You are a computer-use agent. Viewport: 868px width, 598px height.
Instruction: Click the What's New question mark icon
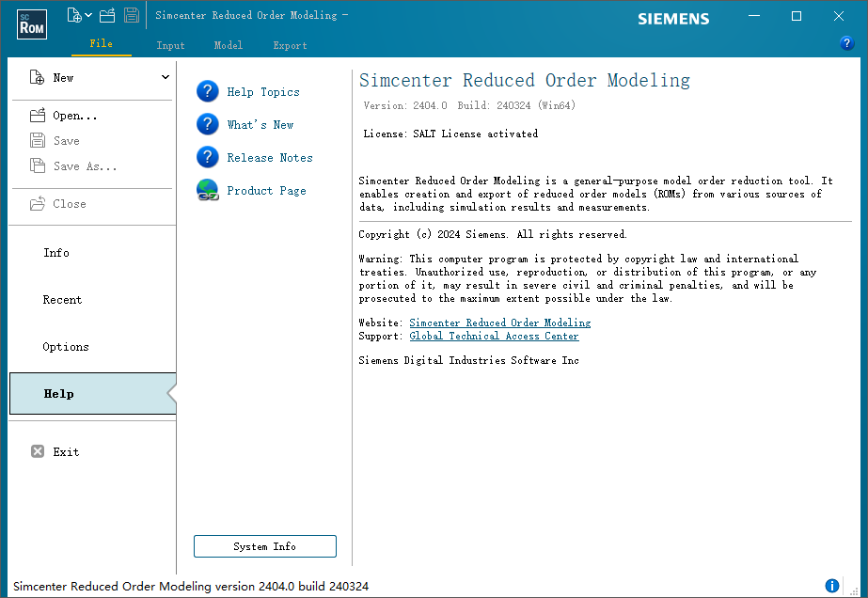208,124
